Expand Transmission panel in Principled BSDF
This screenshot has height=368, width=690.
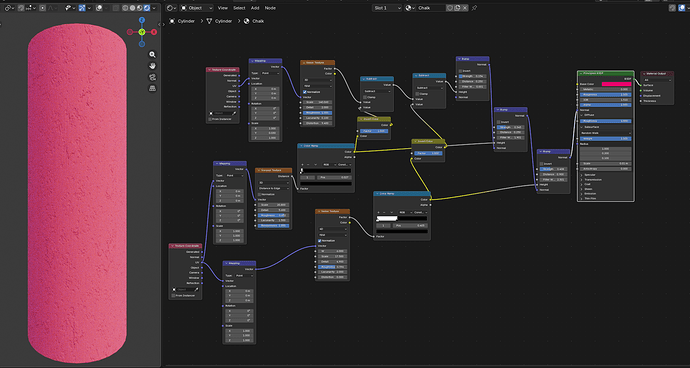581,180
